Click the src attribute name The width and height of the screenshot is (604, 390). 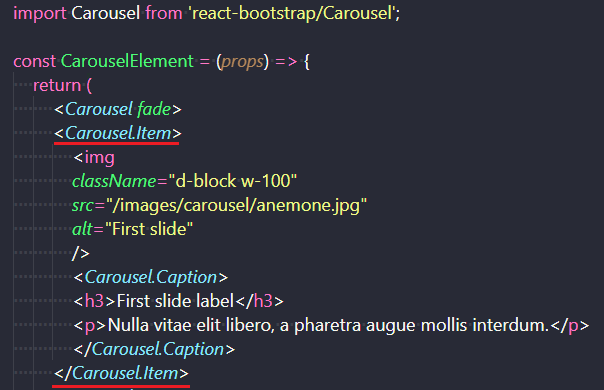(83, 205)
